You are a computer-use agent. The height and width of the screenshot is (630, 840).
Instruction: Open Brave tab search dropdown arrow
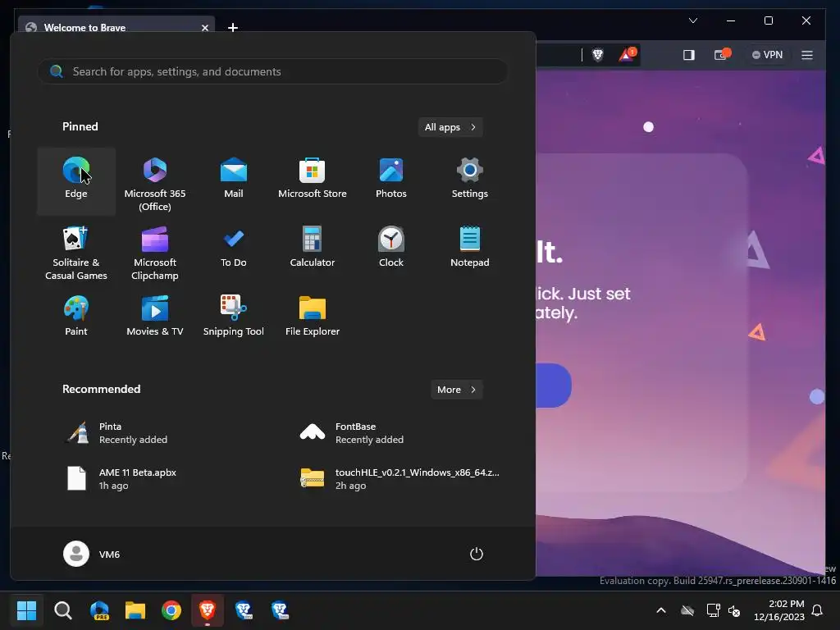[x=692, y=21]
